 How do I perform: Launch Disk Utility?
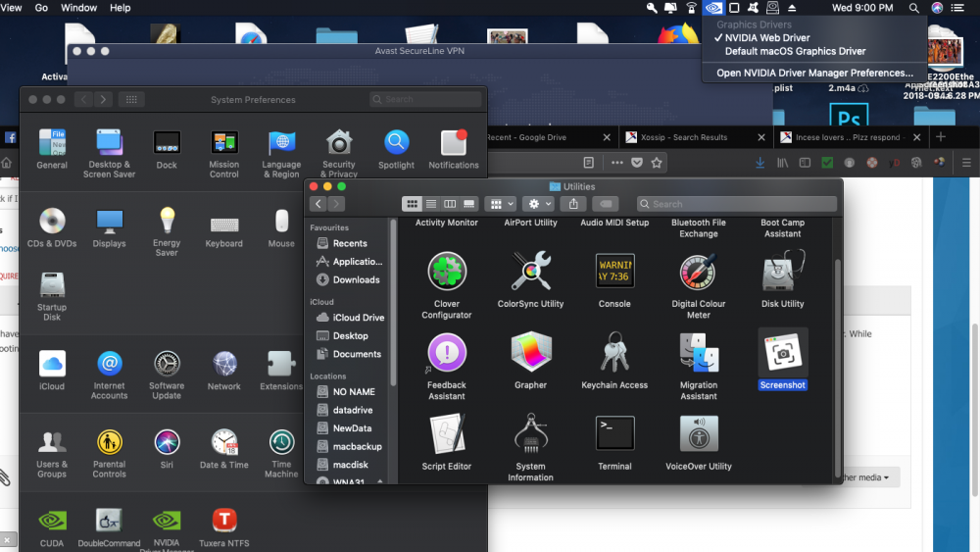coord(782,272)
